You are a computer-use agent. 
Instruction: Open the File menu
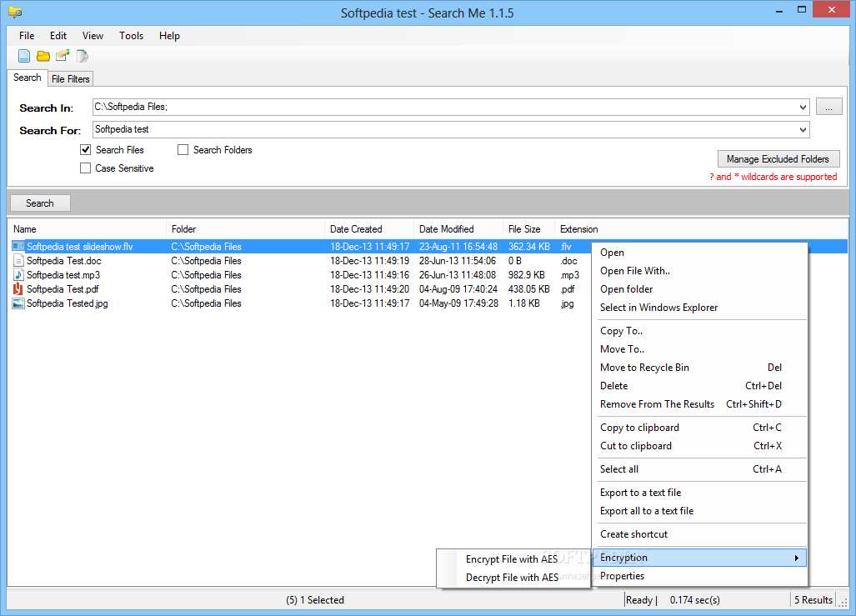point(27,36)
